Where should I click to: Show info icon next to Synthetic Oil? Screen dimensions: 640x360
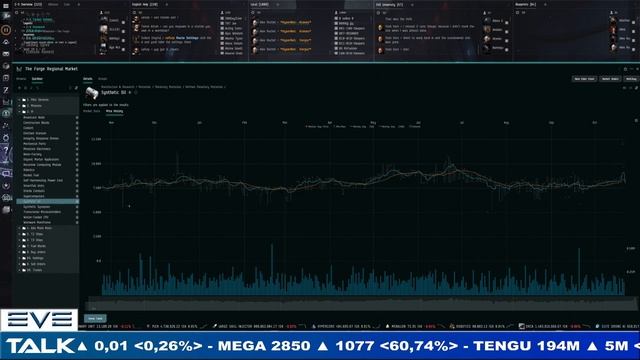point(136,93)
